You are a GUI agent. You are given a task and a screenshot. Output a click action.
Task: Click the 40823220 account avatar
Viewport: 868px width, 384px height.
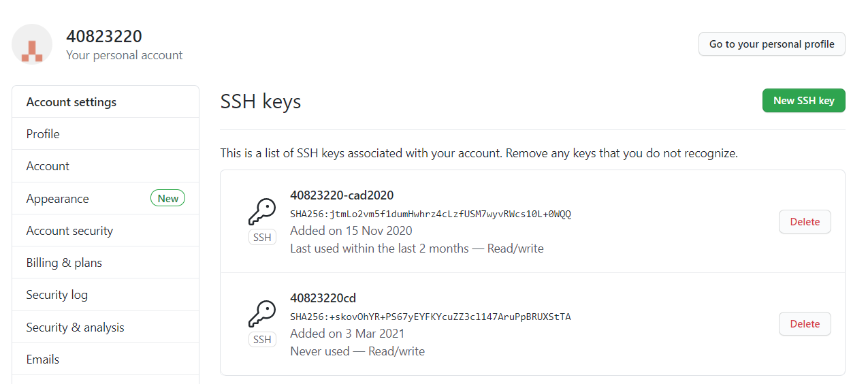pos(32,44)
